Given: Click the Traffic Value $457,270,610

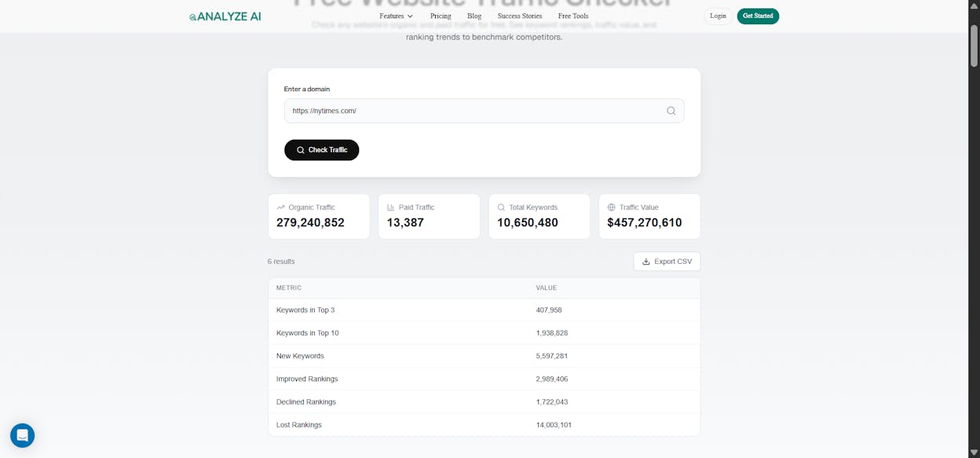Looking at the screenshot, I should coord(645,222).
